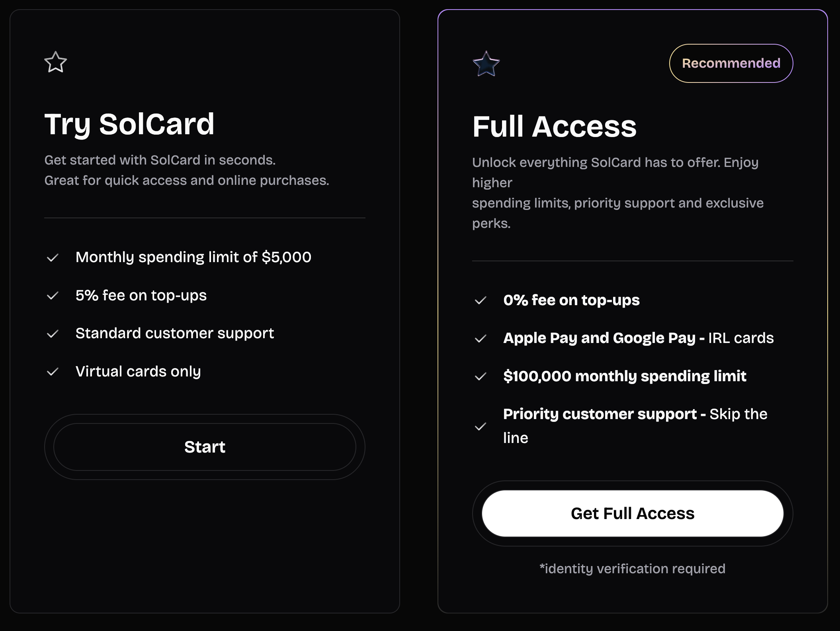
Task: Click checkmark next to Virtual cards only
Action: coord(53,372)
